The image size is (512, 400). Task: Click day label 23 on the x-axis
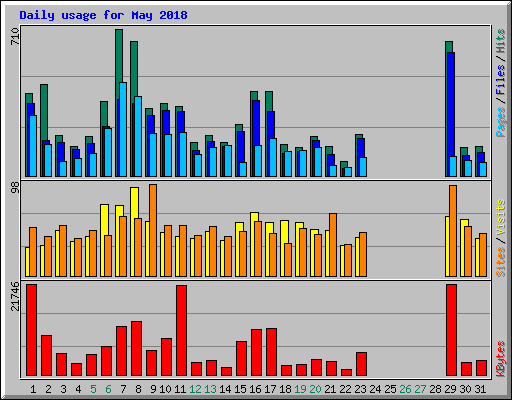tap(360, 389)
